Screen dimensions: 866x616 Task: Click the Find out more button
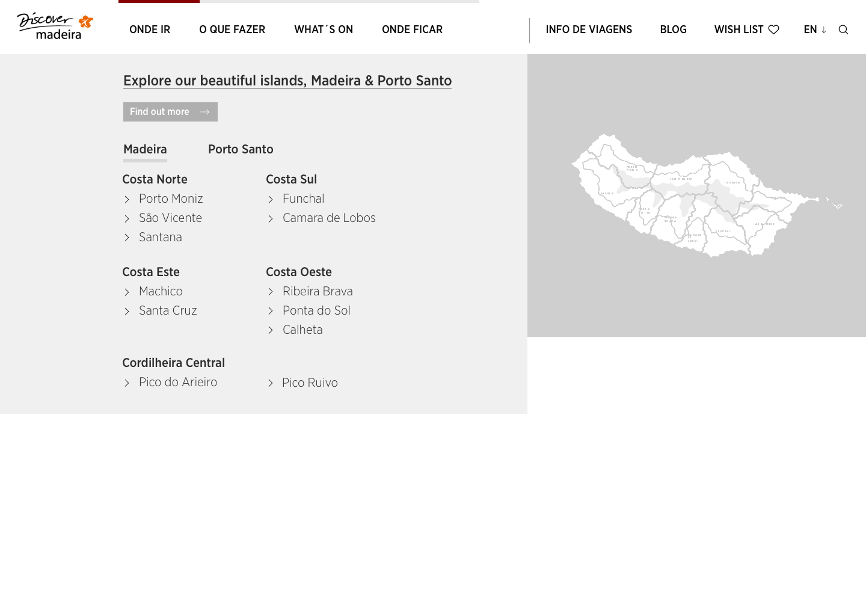click(x=170, y=112)
